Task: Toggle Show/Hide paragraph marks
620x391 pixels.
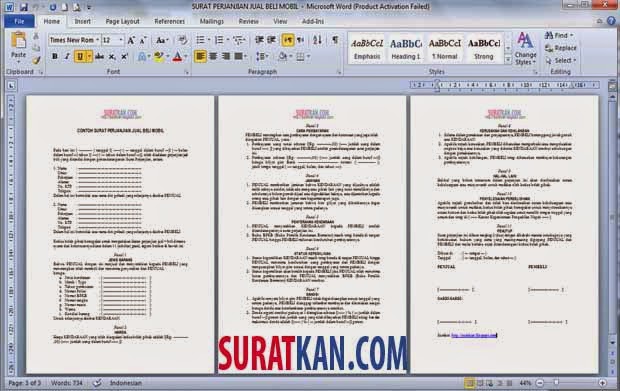Action: (335, 40)
